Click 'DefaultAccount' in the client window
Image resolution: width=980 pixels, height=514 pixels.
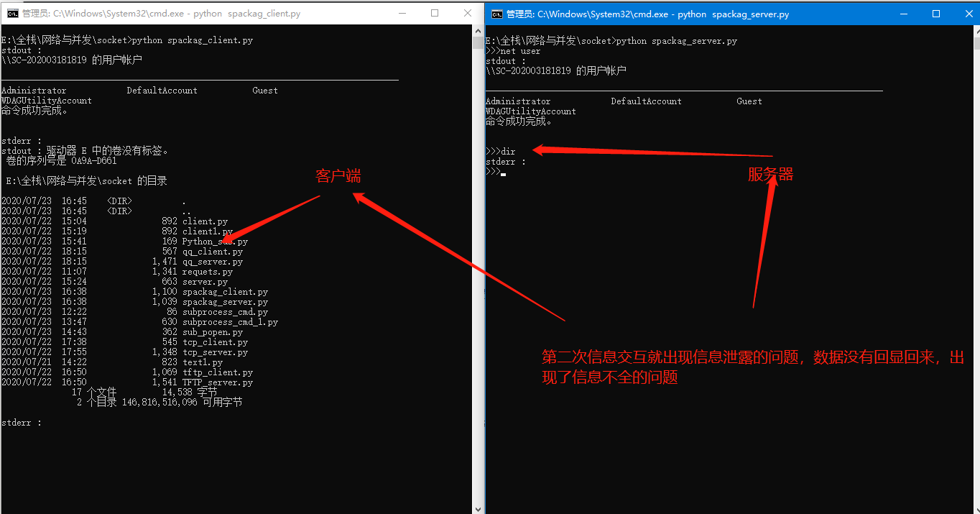[162, 91]
